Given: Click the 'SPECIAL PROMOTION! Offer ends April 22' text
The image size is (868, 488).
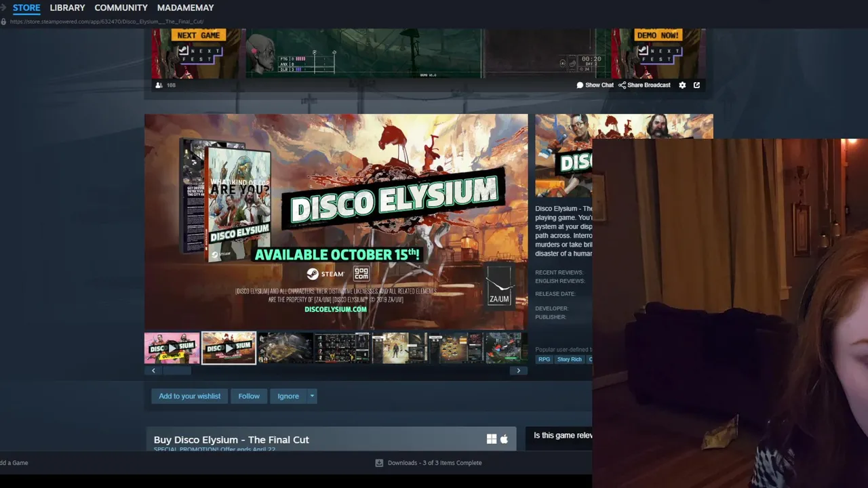Looking at the screenshot, I should (x=214, y=449).
